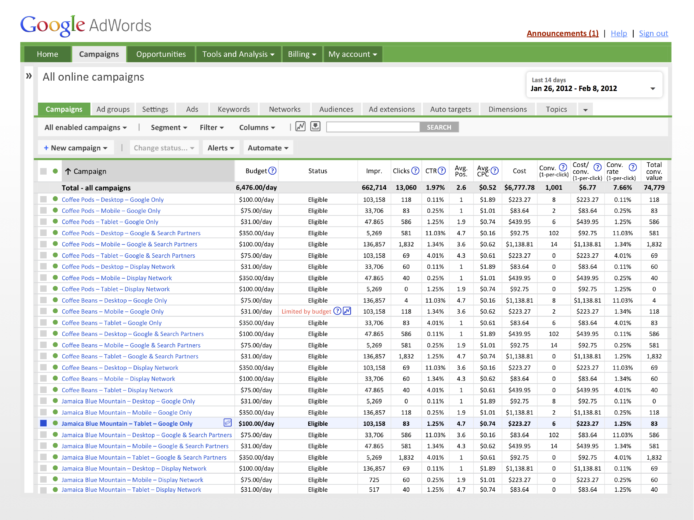Open Clicks column help icon
This screenshot has height=520, width=694.
[x=415, y=171]
